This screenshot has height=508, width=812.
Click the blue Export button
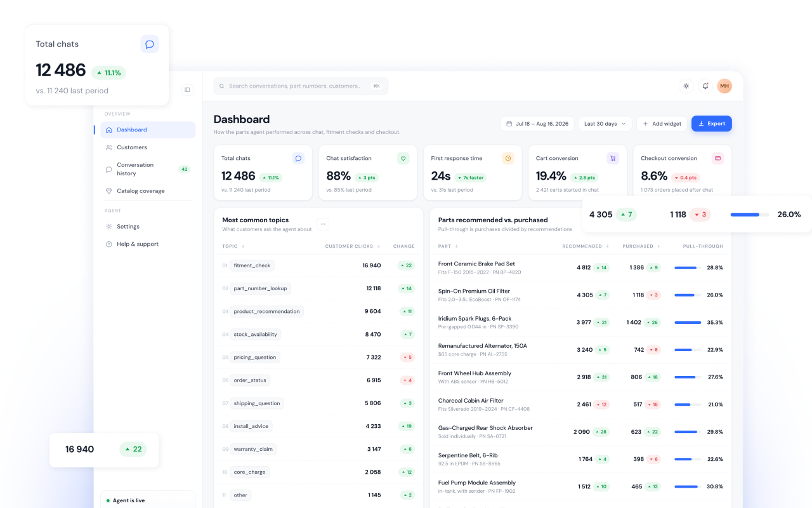coord(712,124)
